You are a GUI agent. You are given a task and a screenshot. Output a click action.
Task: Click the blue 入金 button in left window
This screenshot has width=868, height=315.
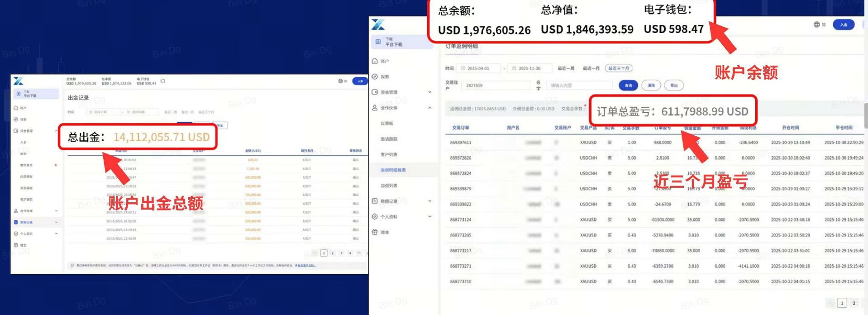click(360, 81)
